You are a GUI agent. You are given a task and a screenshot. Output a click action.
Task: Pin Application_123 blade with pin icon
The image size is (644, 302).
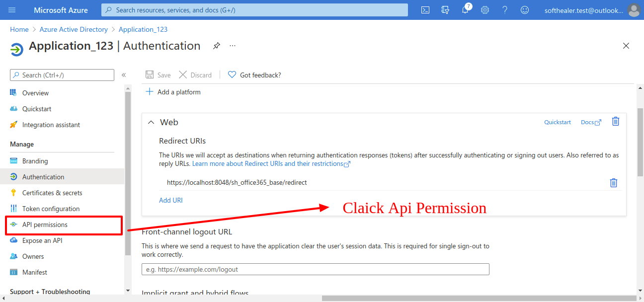(x=217, y=46)
